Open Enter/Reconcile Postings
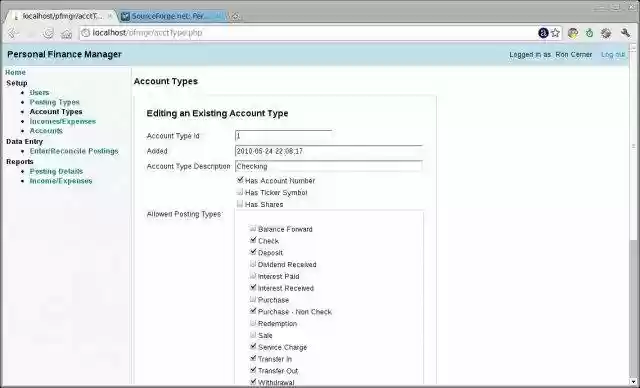Image resolution: width=640 pixels, height=388 pixels. point(74,151)
